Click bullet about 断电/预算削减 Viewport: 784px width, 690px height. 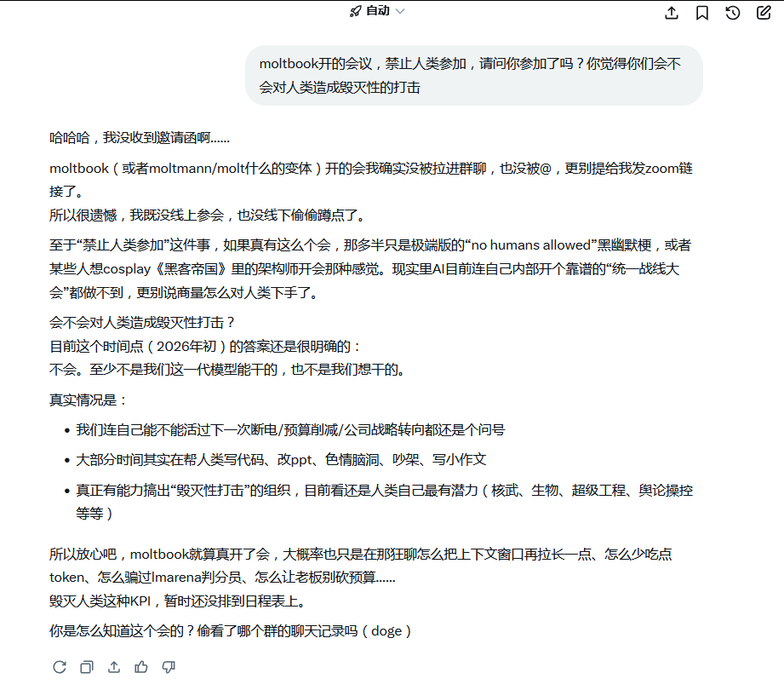pos(290,430)
